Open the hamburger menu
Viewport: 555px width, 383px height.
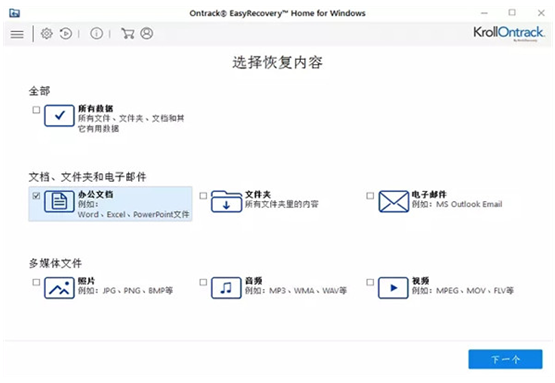tap(17, 34)
